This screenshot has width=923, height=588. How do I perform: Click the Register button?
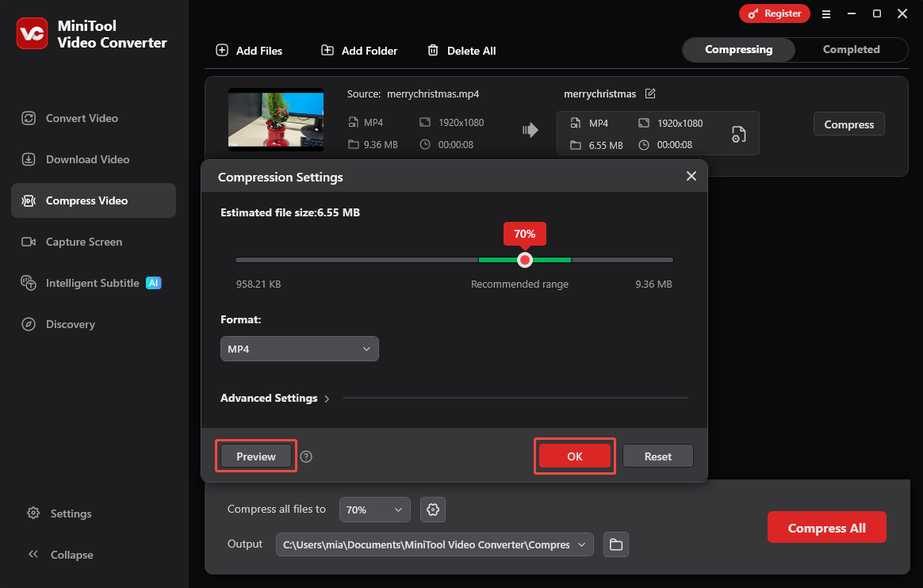point(774,13)
